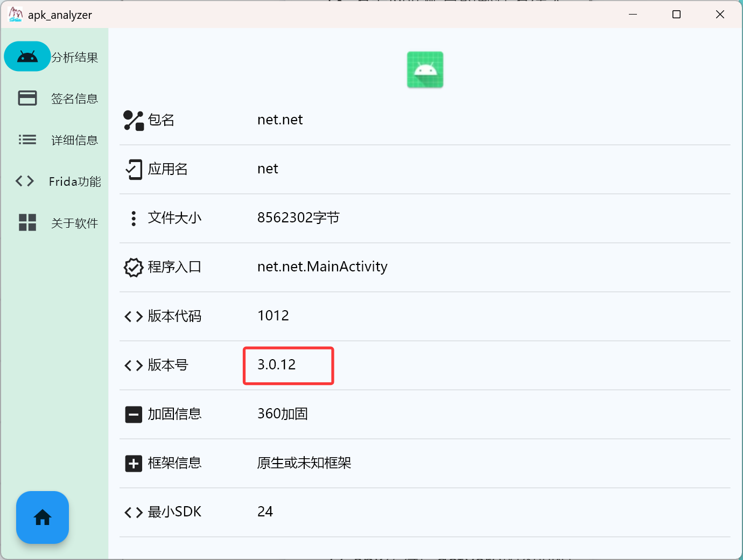Switch to 关于软件 tab label
Viewport: 743px width, 560px height.
coord(75,223)
